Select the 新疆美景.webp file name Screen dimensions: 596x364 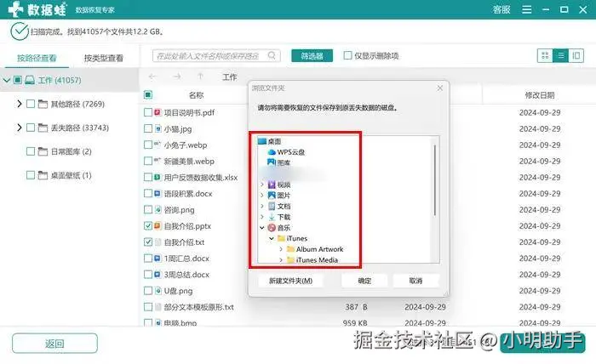[189, 161]
